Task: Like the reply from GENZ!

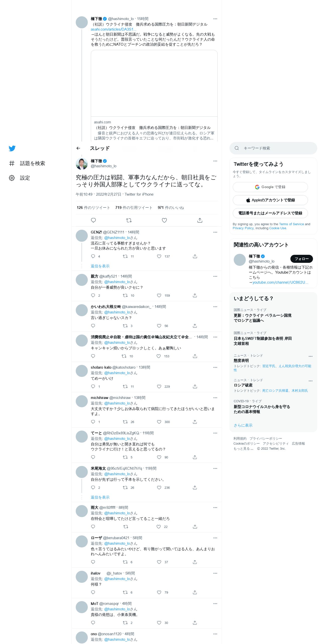Action: (159, 256)
